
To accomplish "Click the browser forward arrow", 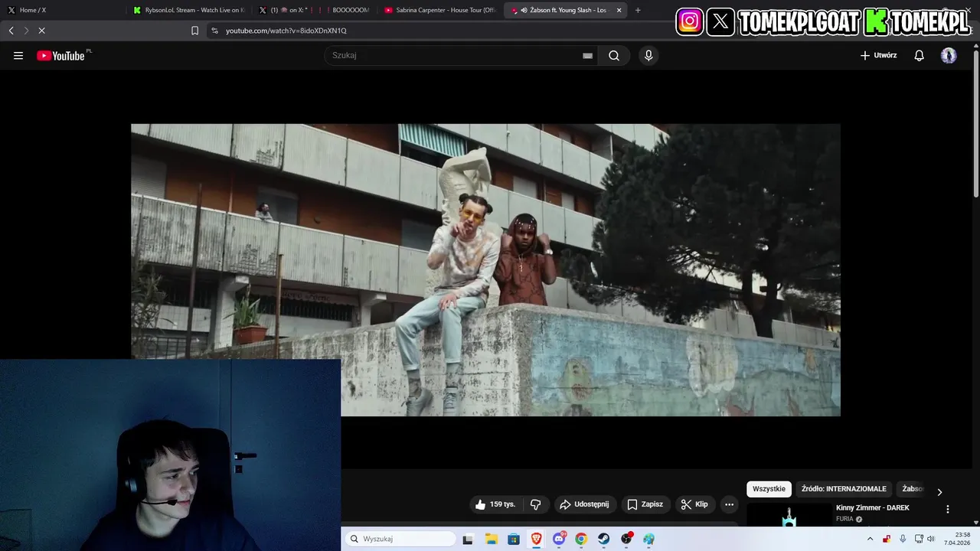I will click(26, 31).
